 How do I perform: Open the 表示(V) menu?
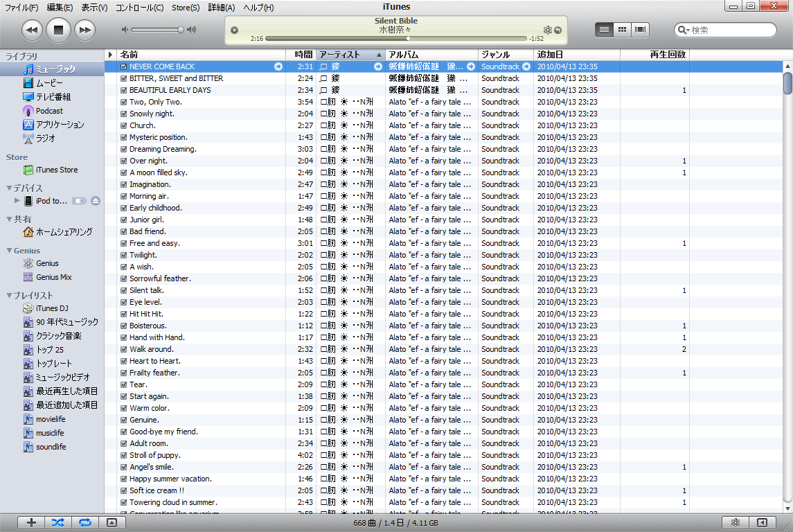(94, 8)
